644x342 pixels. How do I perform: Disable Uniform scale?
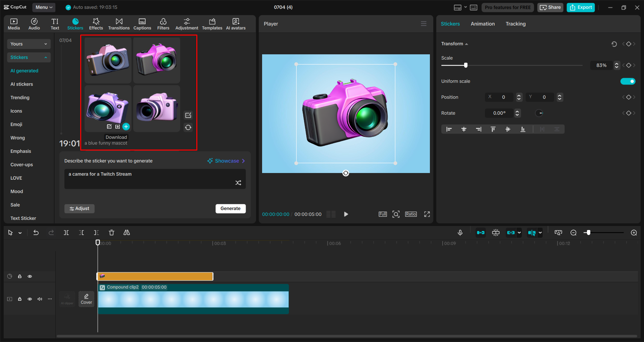[628, 81]
